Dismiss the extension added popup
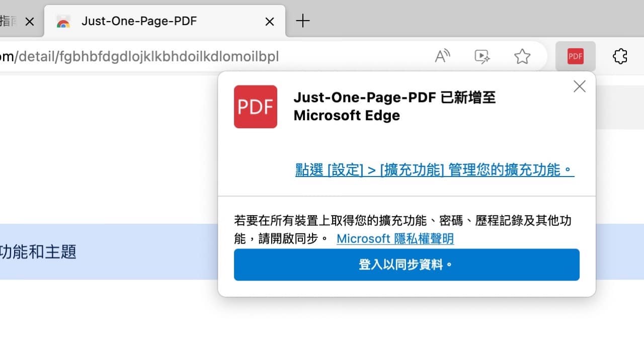This screenshot has height=341, width=644. [x=580, y=87]
